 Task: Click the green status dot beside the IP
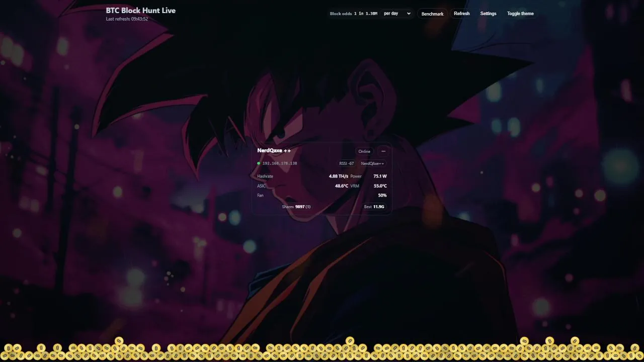pos(259,163)
